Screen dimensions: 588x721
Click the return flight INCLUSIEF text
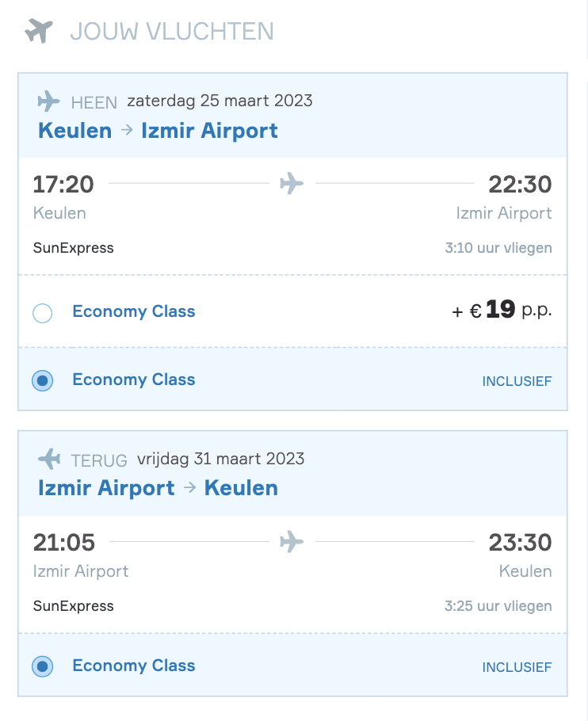click(x=517, y=667)
